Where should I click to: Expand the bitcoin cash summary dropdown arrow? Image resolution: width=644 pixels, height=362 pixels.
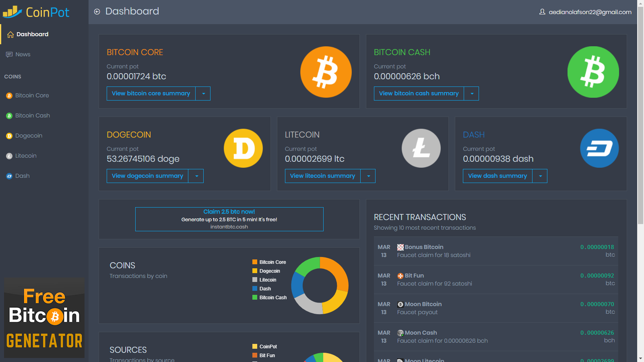tap(471, 94)
